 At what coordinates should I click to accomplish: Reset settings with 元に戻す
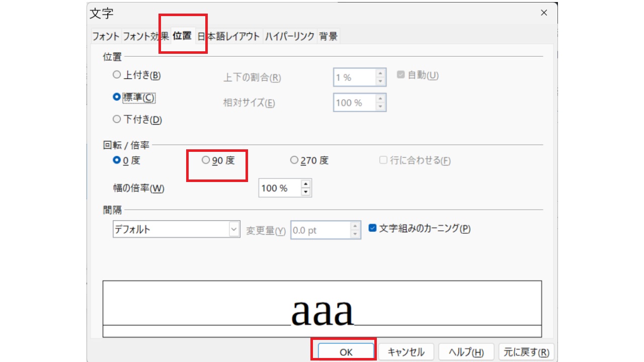pyautogui.click(x=526, y=352)
